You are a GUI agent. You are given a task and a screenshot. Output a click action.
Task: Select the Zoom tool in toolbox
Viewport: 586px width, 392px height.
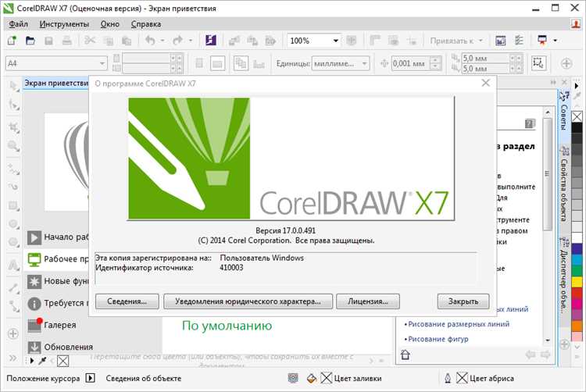(x=14, y=146)
